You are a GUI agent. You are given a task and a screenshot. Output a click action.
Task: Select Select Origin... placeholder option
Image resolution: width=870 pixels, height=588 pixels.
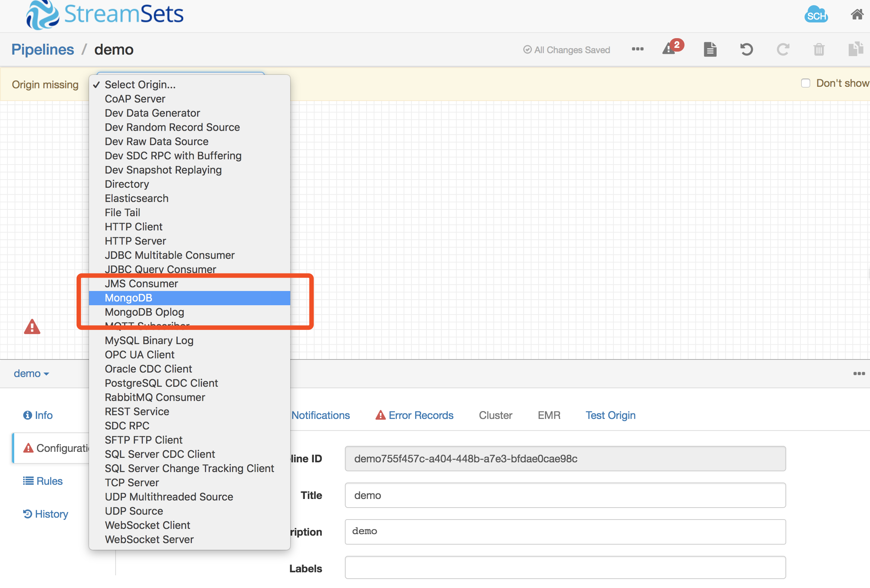pos(189,85)
